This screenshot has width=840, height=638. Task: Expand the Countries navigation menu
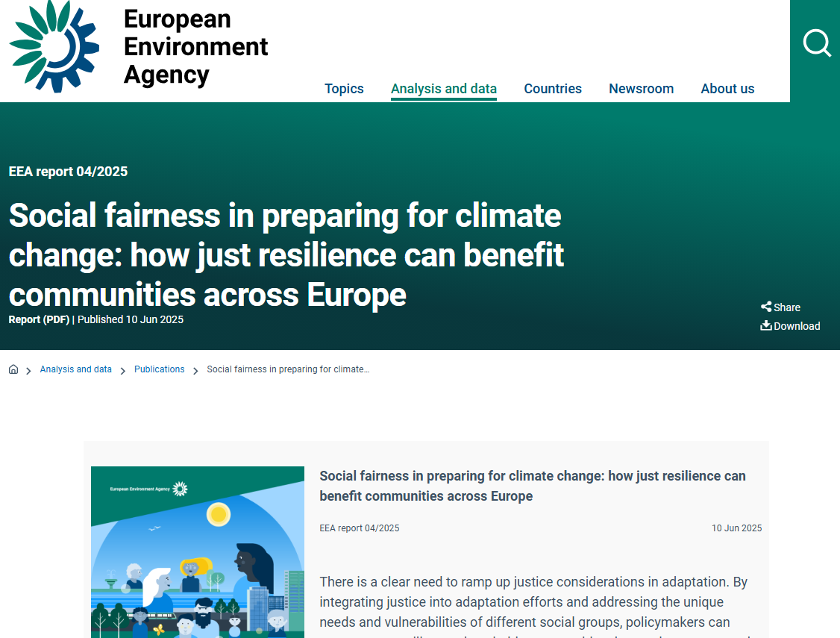coord(552,89)
